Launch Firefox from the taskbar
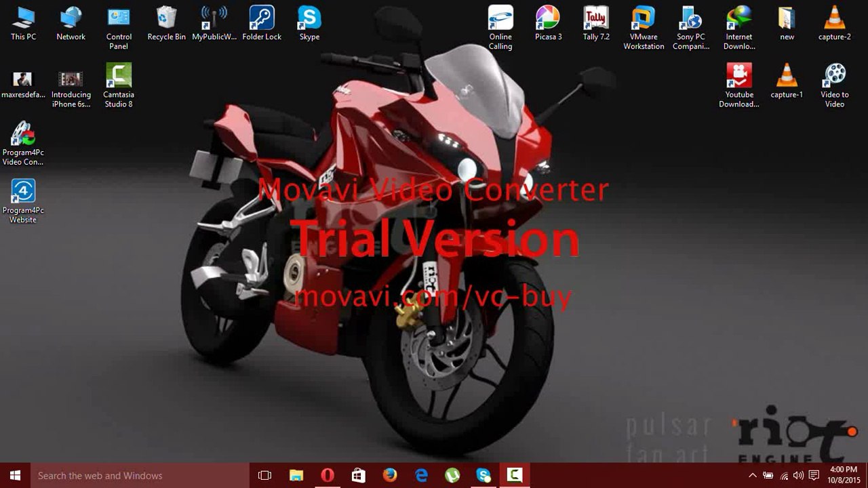The height and width of the screenshot is (488, 868). tap(390, 476)
